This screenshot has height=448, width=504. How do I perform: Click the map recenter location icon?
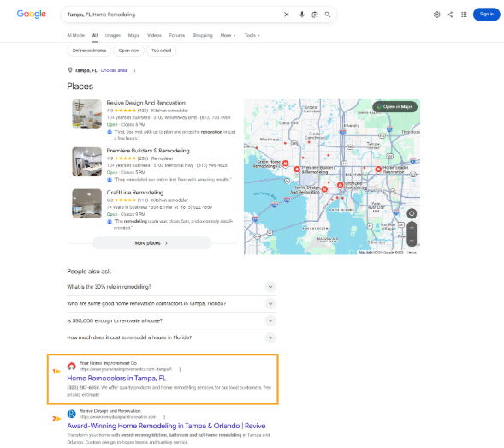pyautogui.click(x=412, y=213)
